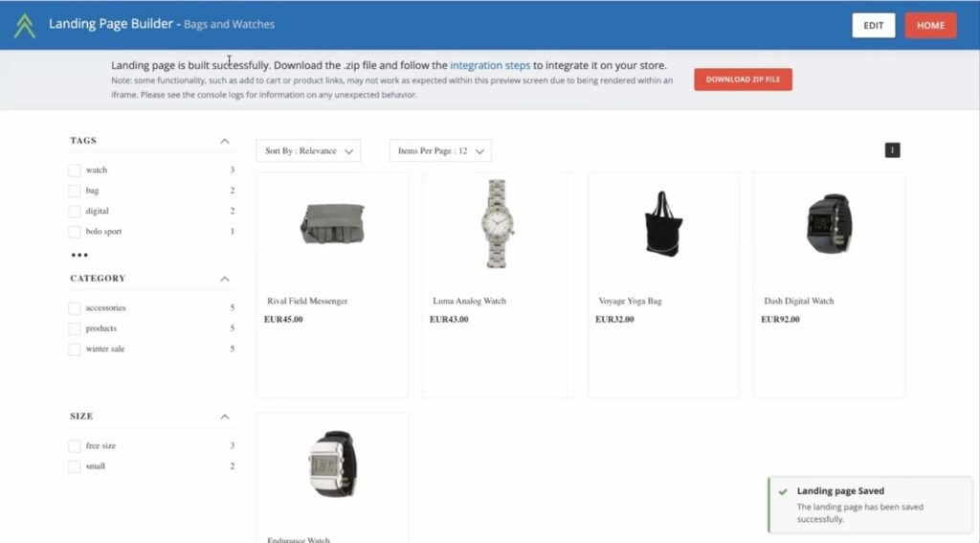Open the Voyage Yoga Bag product image
980x543 pixels.
(x=663, y=223)
